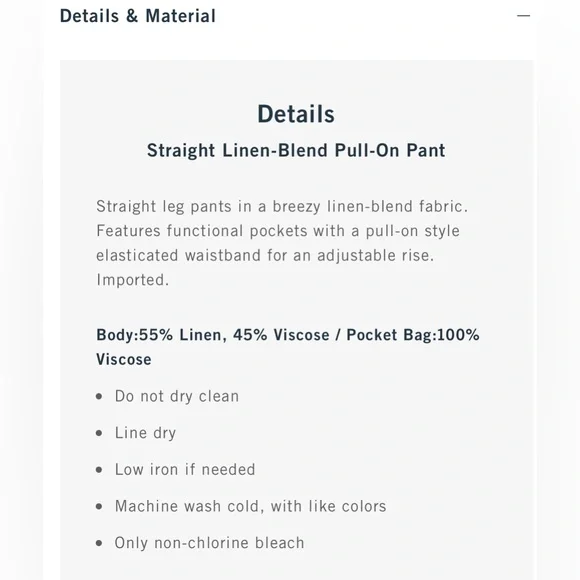Click bullet dot beside 'Machine wash cold'

click(99, 506)
